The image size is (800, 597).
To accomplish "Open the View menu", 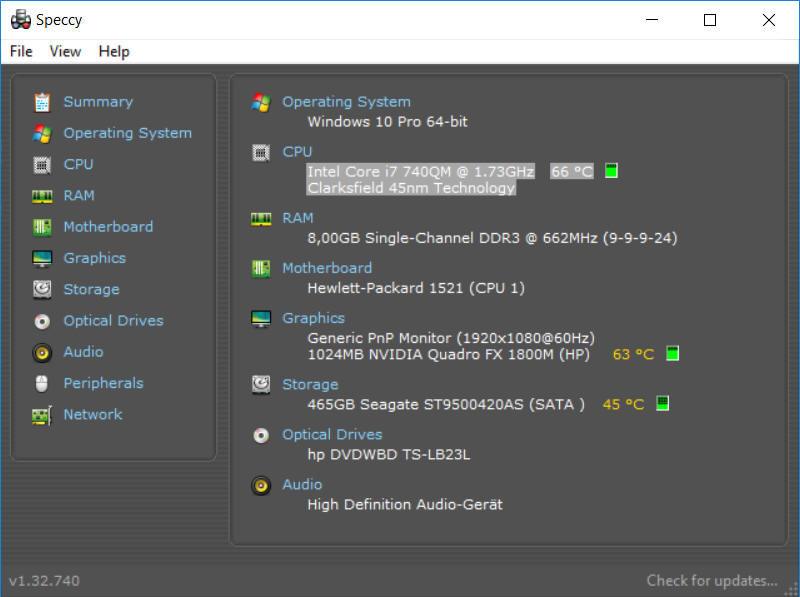I will tap(65, 52).
